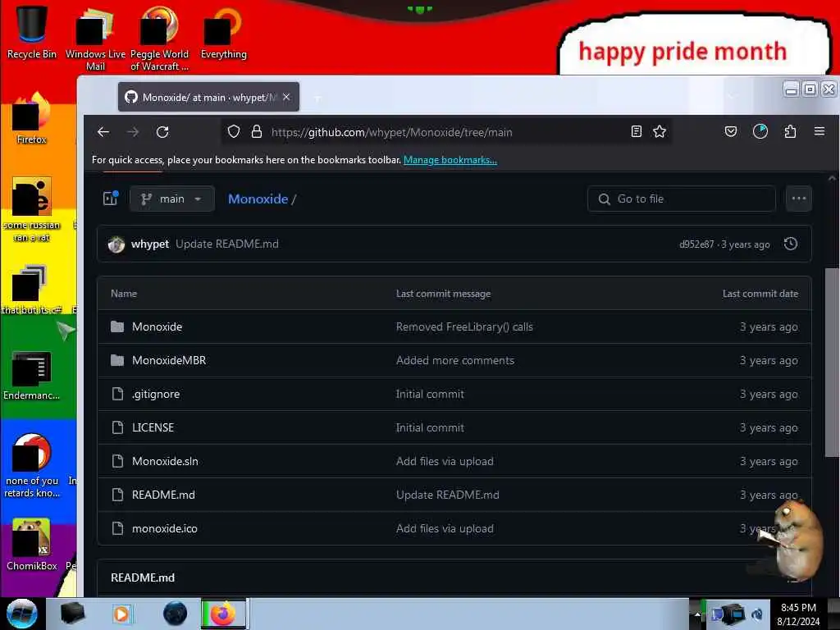Open Firefox desktop shortcut

coord(32,119)
